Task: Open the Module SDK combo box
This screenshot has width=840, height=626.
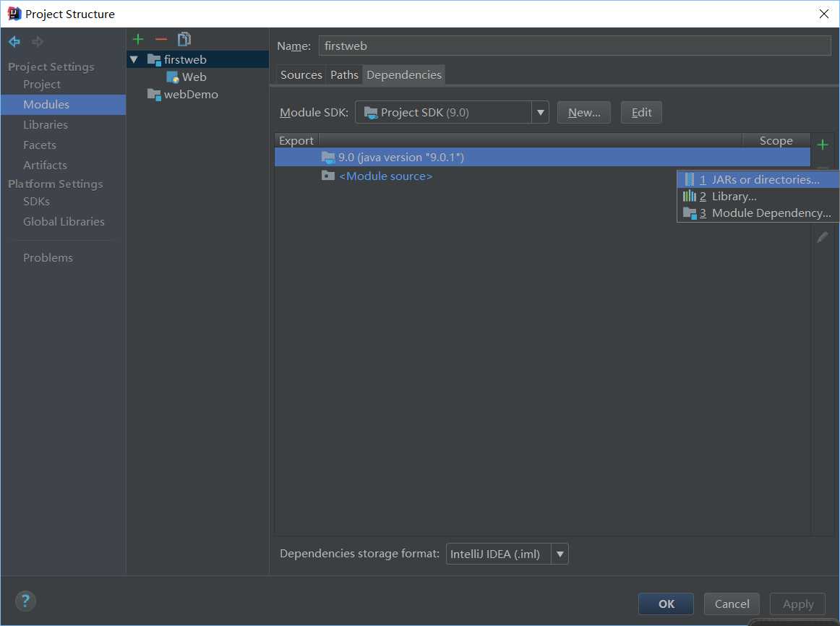Action: (x=452, y=113)
